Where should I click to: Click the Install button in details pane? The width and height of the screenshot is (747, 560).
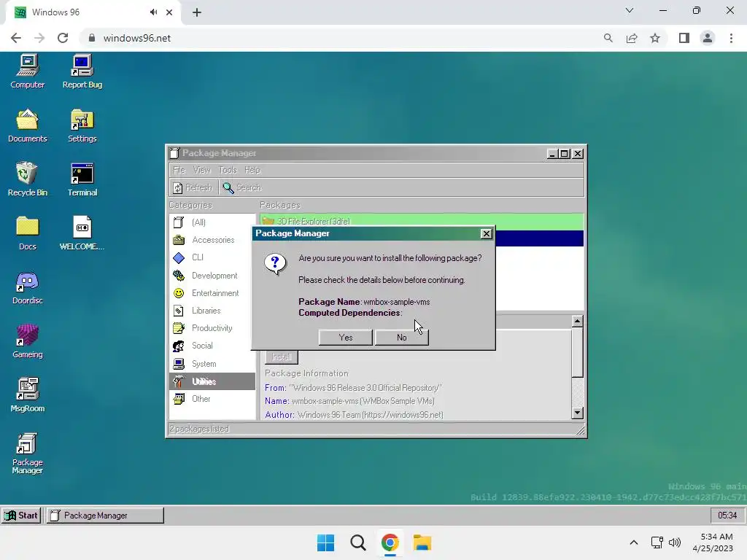tap(281, 357)
